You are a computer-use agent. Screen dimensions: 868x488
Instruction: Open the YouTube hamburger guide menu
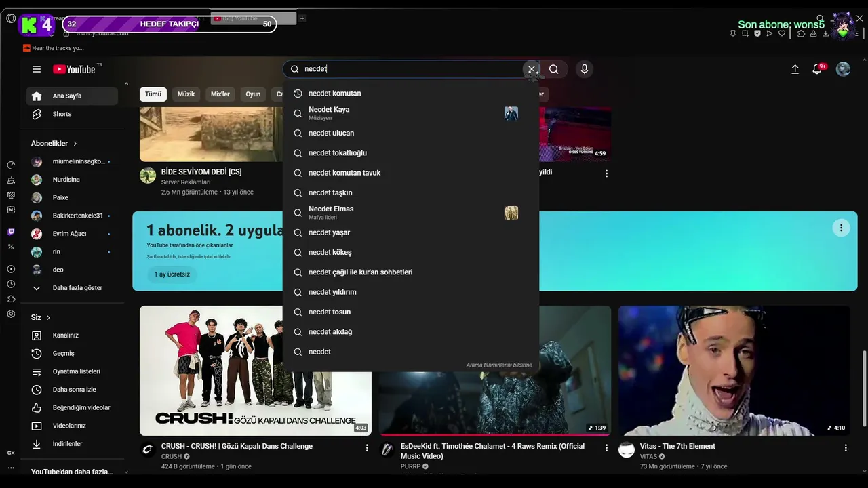[x=37, y=69]
